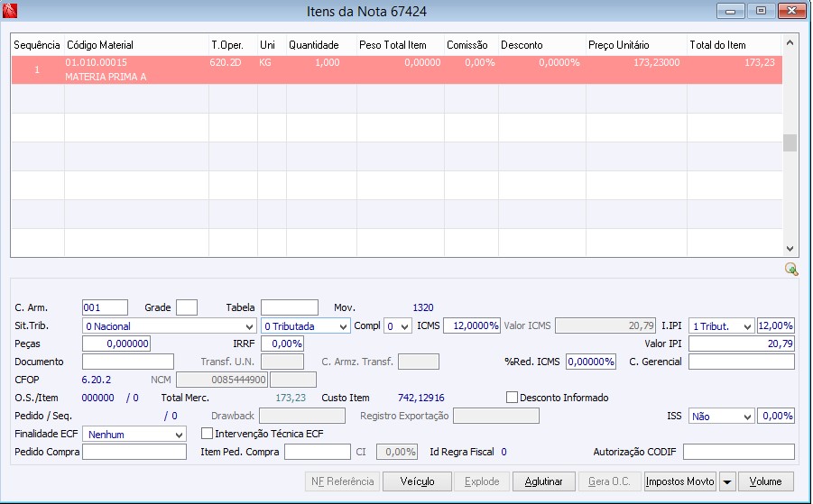Click the IRRF percentage field

point(282,344)
